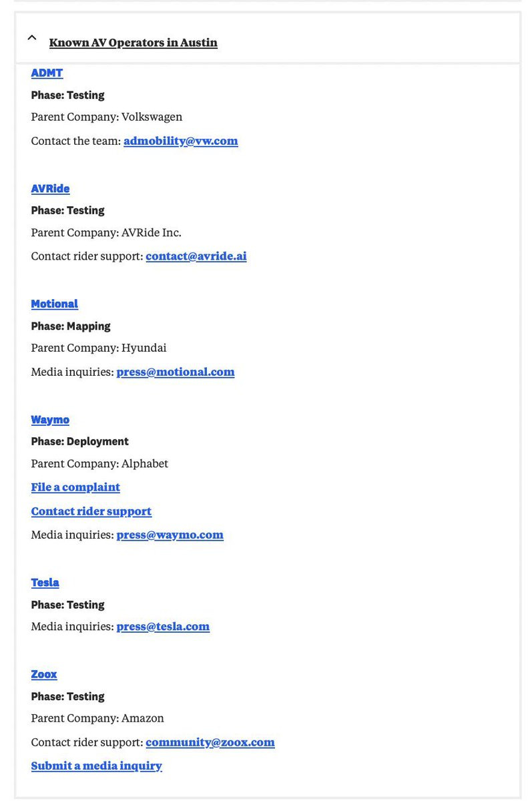Click the Parent Company: Alphabet text

click(x=99, y=464)
